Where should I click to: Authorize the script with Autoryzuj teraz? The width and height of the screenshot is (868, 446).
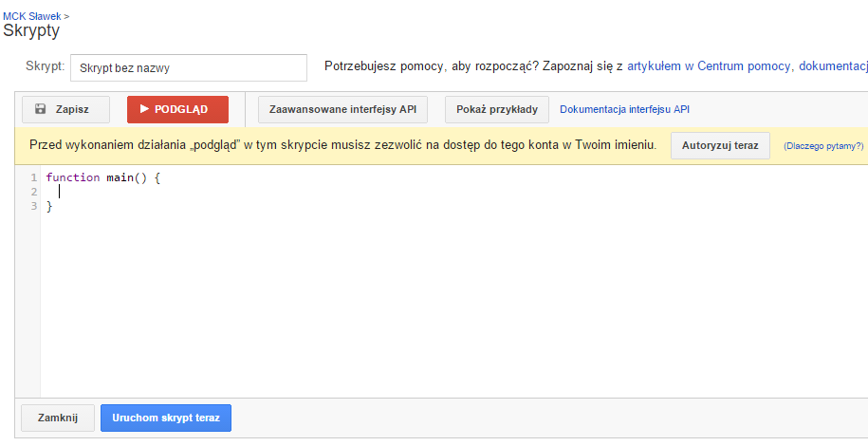(720, 146)
